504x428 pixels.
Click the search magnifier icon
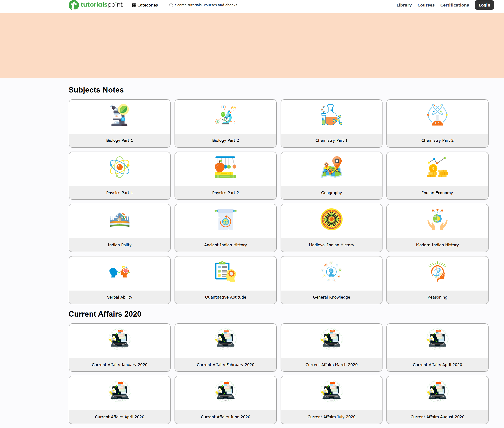[x=171, y=5]
